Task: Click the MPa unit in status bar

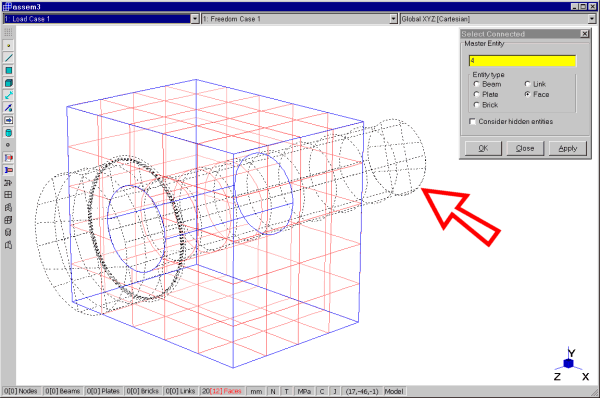Action: click(x=304, y=391)
